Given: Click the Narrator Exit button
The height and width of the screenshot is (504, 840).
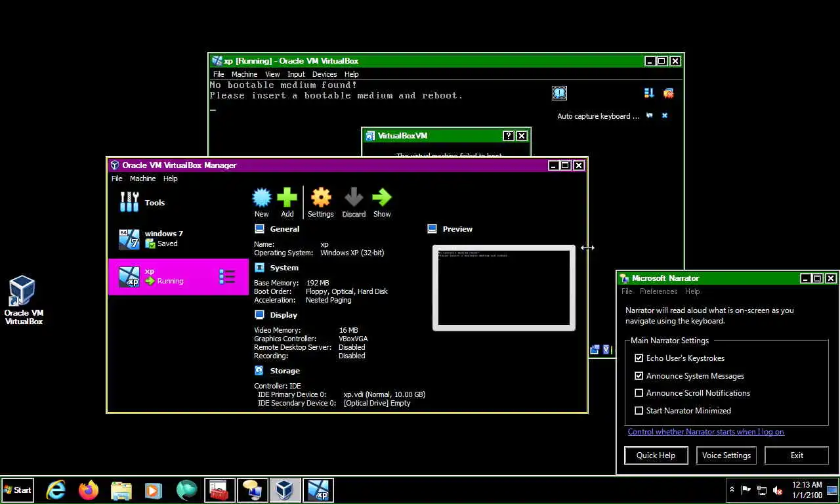Looking at the screenshot, I should (x=797, y=455).
